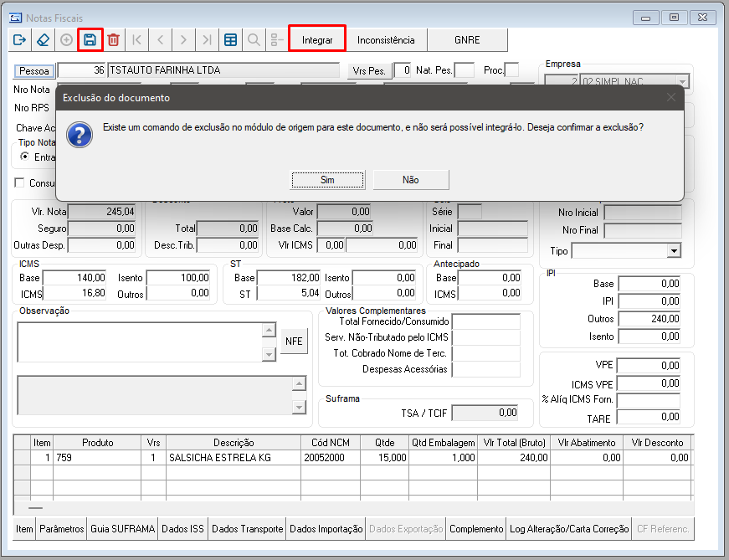Click the Total Fornecido/Consumido field
The width and height of the screenshot is (729, 560).
click(486, 321)
